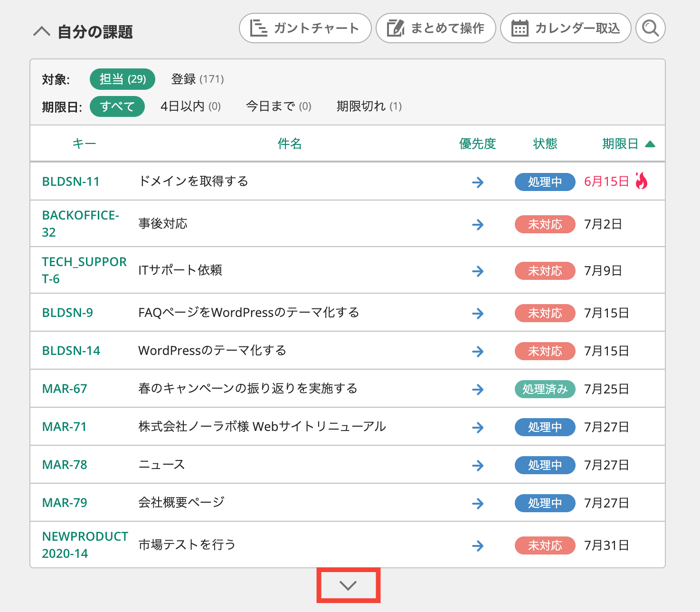The height and width of the screenshot is (612, 700).
Task: Sort by キー column header
Action: click(x=85, y=143)
